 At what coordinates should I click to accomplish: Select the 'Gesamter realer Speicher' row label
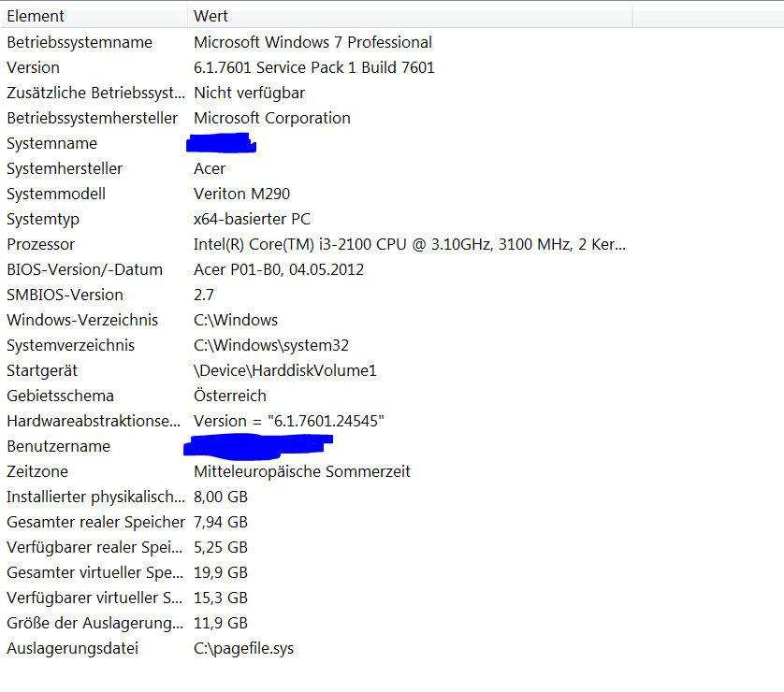point(96,522)
